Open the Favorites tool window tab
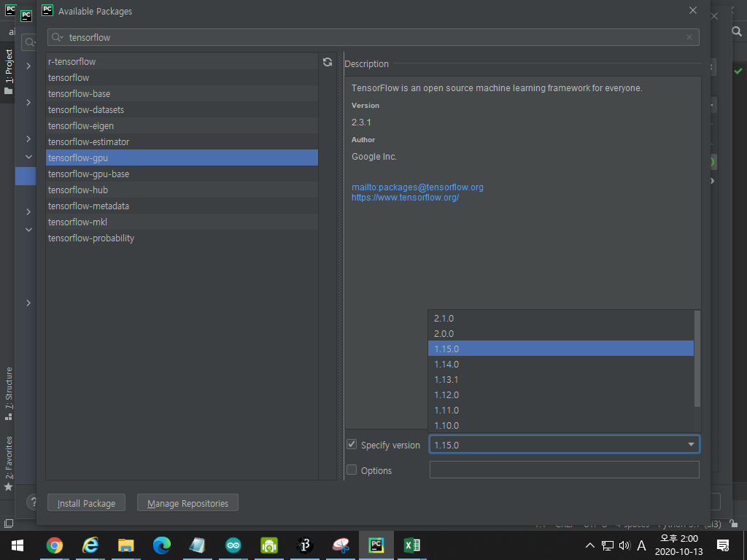 tap(9, 463)
